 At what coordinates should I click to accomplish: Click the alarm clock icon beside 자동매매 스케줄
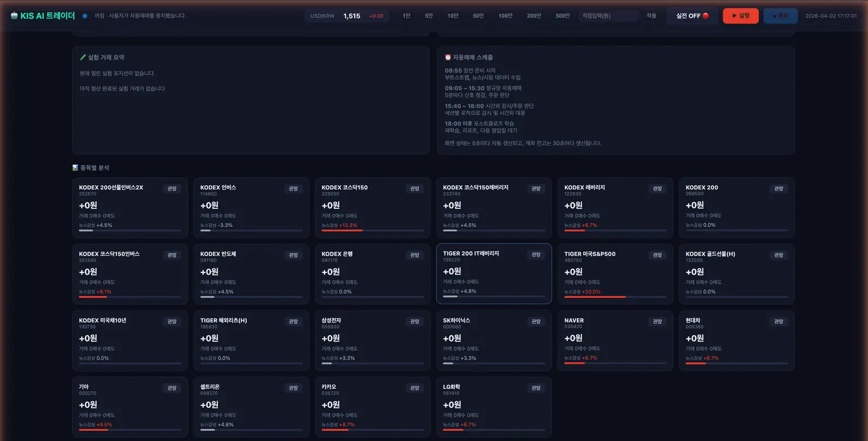click(x=448, y=57)
